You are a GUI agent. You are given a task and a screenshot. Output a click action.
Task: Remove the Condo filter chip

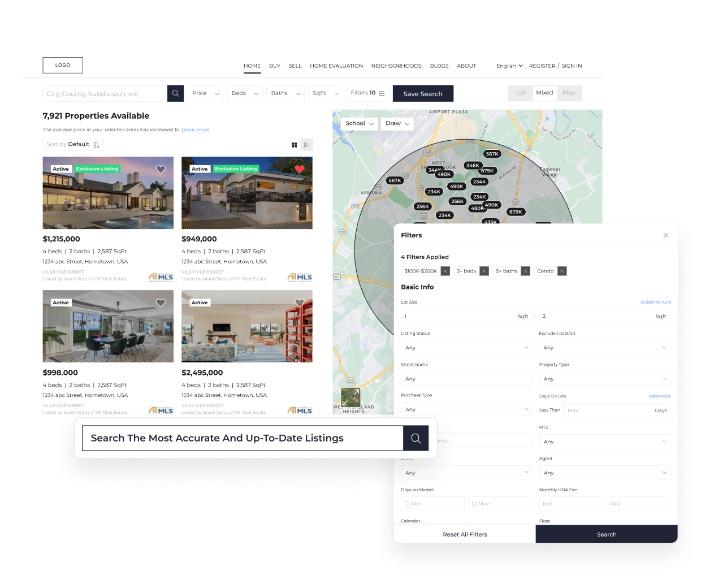[562, 271]
